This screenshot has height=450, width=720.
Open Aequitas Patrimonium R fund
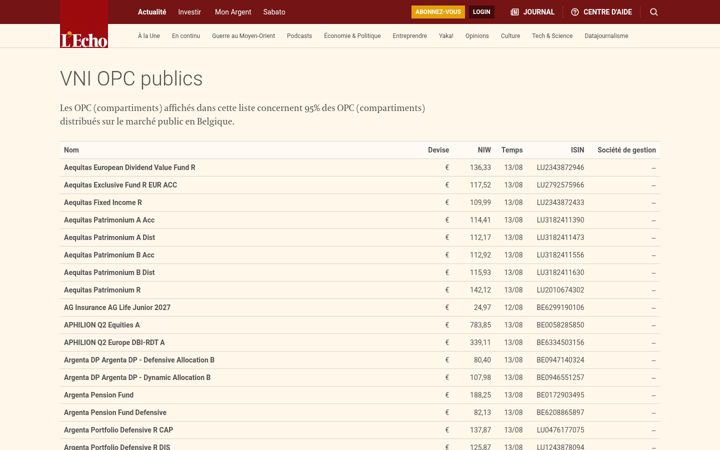pyautogui.click(x=102, y=290)
